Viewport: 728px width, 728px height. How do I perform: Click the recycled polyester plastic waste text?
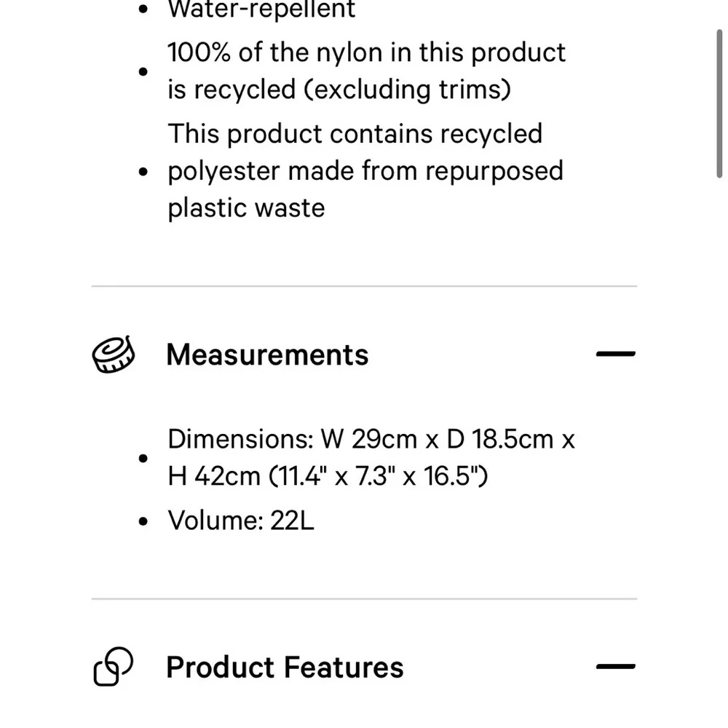(365, 171)
